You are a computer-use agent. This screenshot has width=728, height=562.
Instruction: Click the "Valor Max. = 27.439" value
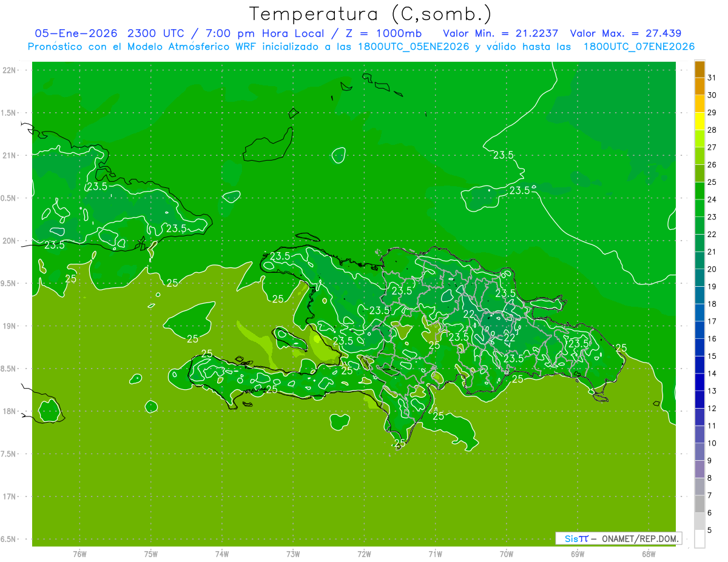click(x=627, y=33)
